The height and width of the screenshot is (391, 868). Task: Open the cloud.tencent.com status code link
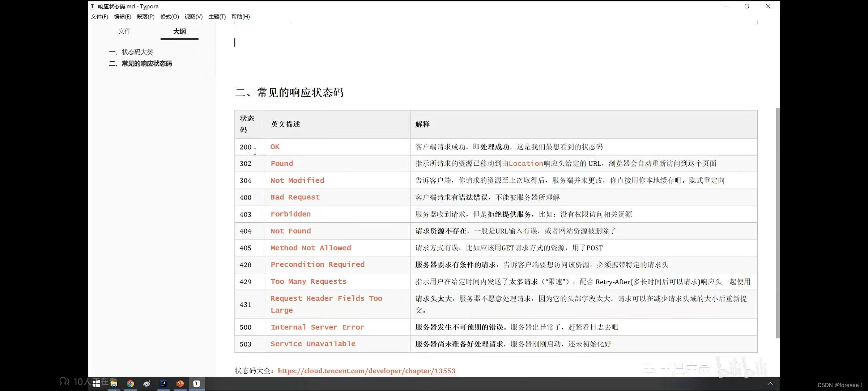point(366,371)
